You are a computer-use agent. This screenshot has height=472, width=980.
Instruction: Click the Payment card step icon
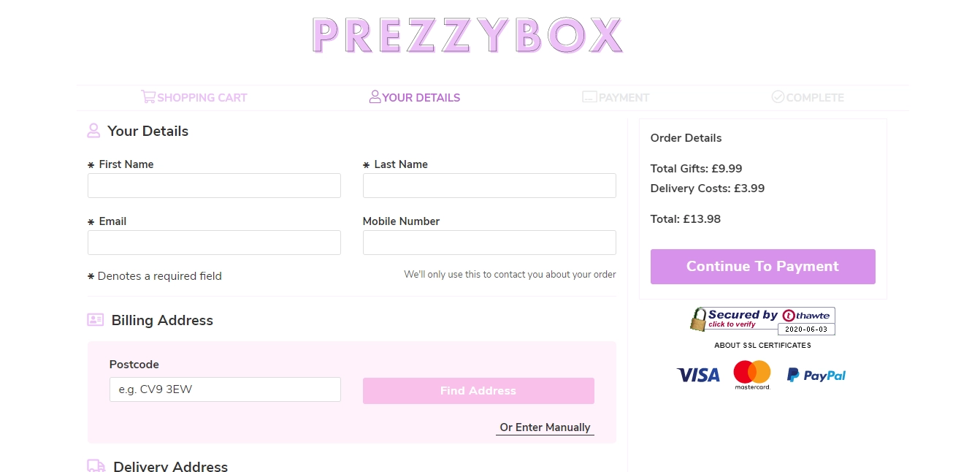(x=589, y=96)
